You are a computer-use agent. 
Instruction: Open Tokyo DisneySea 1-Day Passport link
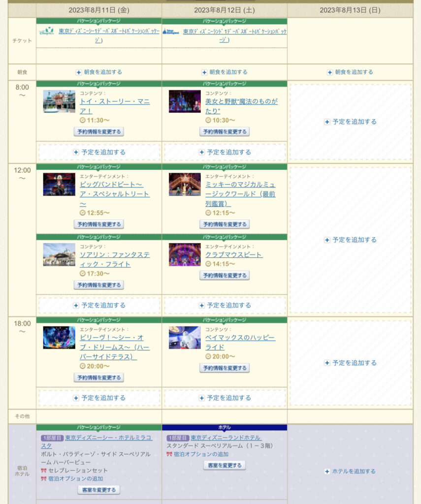[x=109, y=35]
